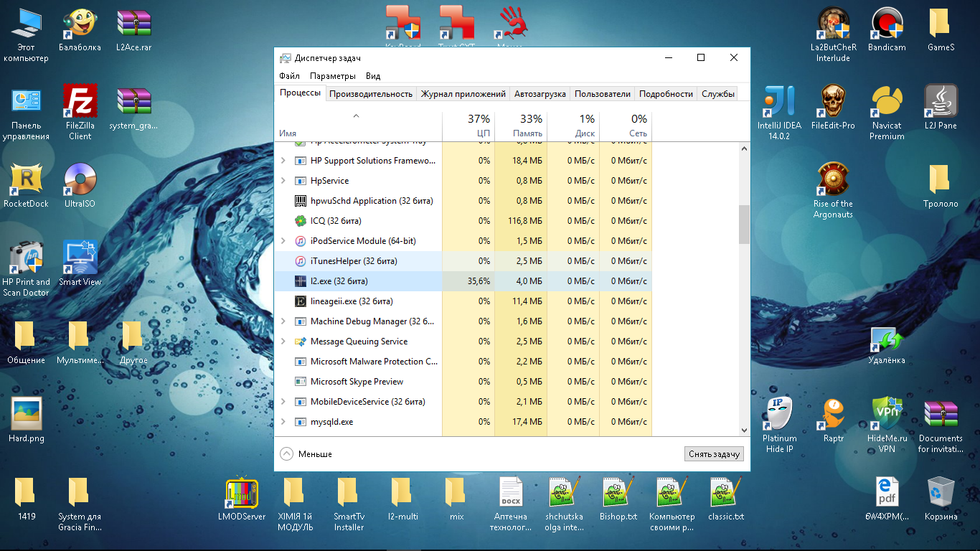Switch to Журнал приложений tab
Screen dimensions: 980x551
pos(463,94)
